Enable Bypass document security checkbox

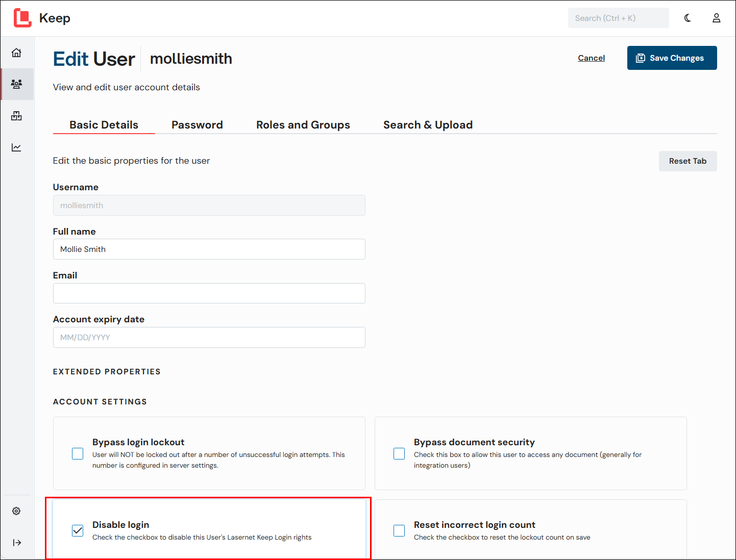click(399, 453)
